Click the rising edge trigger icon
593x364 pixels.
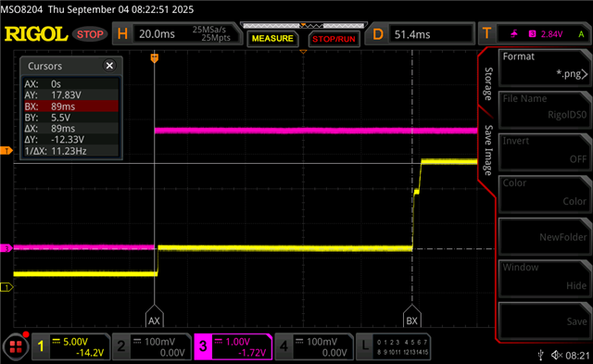pyautogui.click(x=514, y=34)
